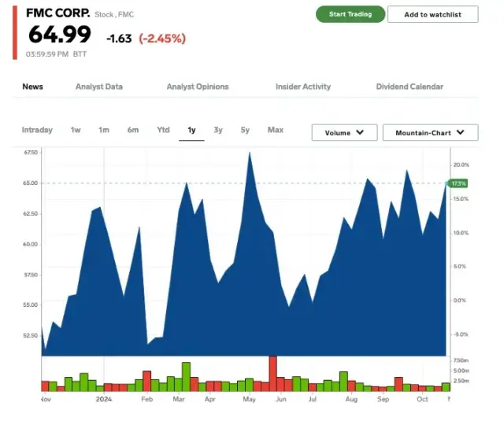Click the May price peak on chart
Viewport: 504px width, 421px height.
point(250,153)
